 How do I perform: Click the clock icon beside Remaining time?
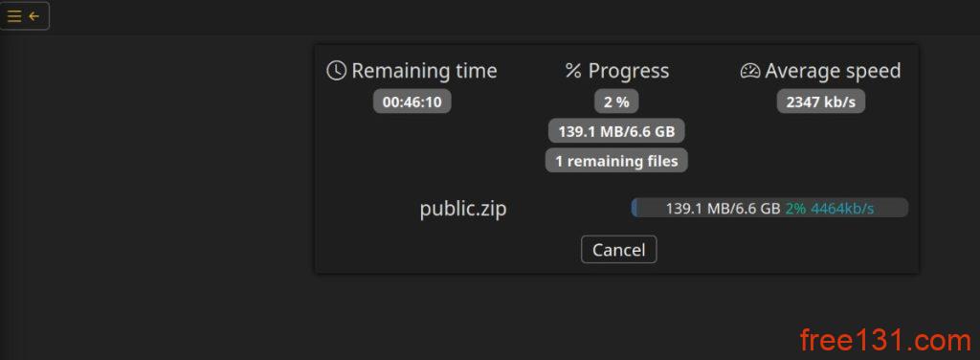click(336, 71)
